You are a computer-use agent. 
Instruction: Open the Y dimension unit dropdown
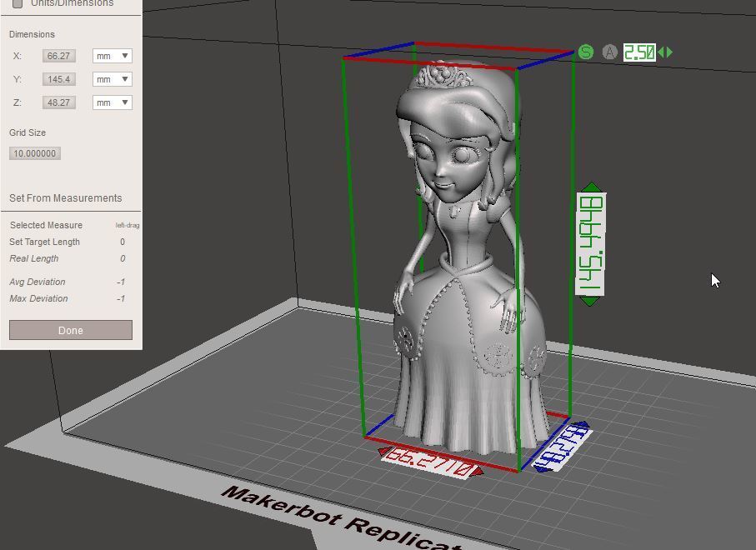pos(113,79)
